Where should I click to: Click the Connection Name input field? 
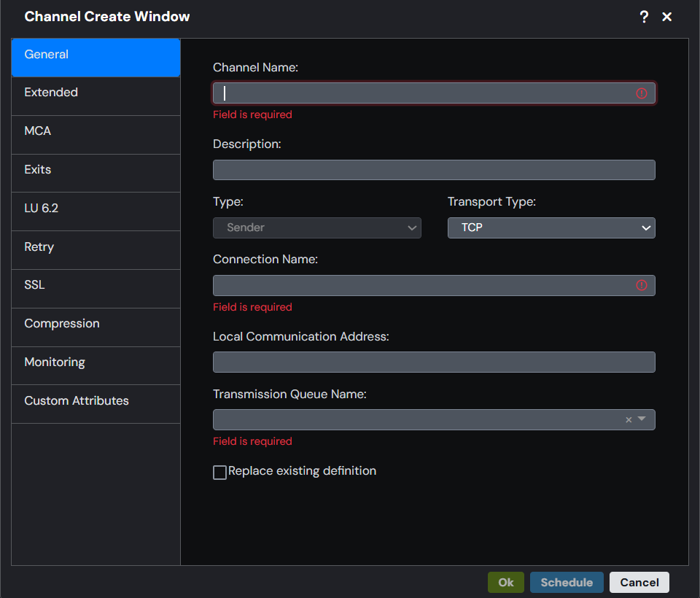[434, 285]
